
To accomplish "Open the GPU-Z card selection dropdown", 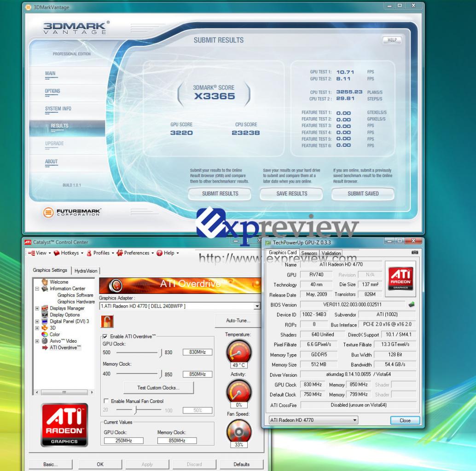I will pos(354,420).
